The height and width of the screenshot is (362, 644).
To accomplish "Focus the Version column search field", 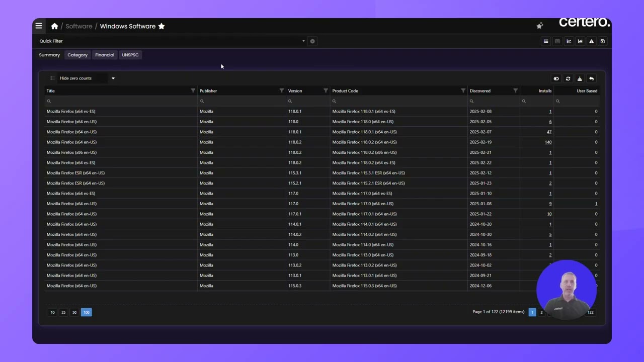I will point(308,101).
